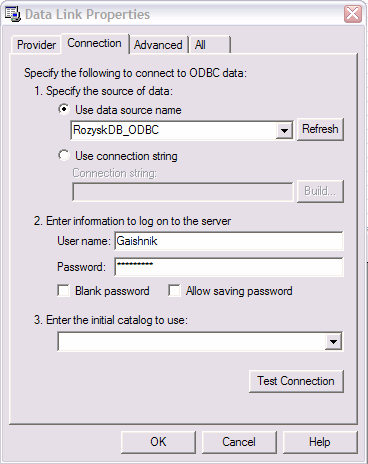Viewport: 368px width, 464px height.
Task: Expand the data source name dropdown arrow
Action: tap(284, 130)
